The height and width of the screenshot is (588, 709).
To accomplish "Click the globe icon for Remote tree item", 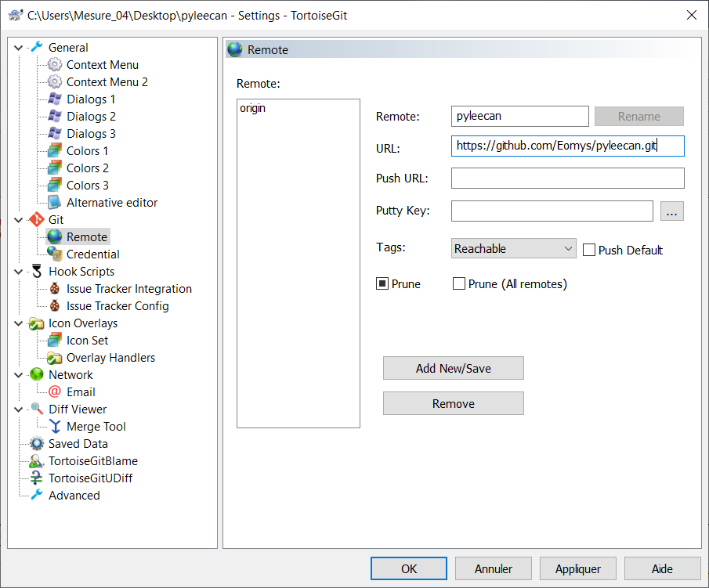I will pos(55,236).
